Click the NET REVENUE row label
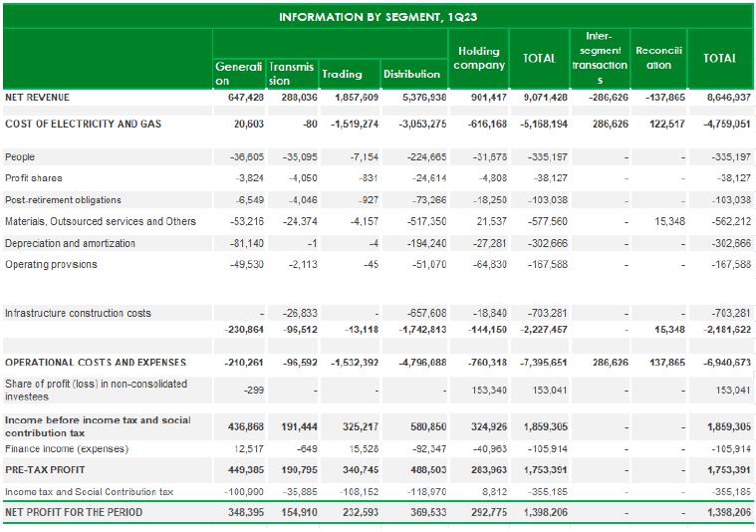Image resolution: width=756 pixels, height=532 pixels. [37, 99]
